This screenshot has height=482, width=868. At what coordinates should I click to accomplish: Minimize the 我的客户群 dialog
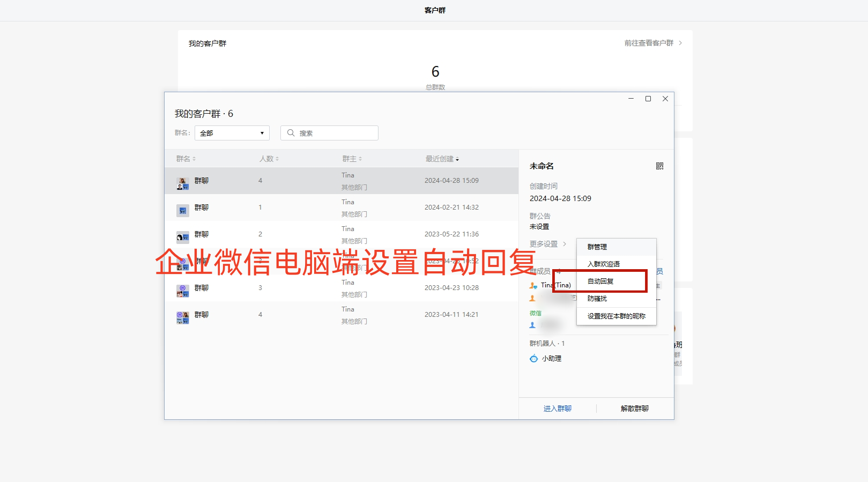pyautogui.click(x=631, y=99)
